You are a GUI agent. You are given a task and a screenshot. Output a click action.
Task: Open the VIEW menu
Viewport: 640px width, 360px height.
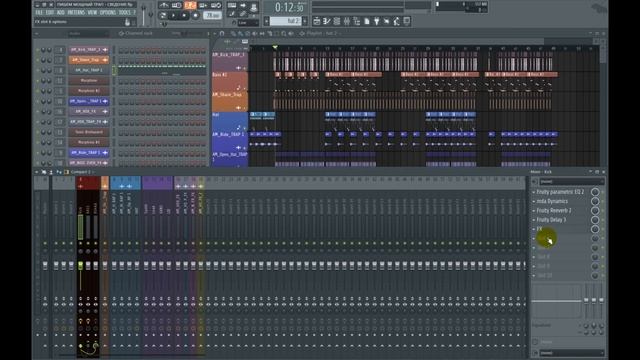coord(92,13)
